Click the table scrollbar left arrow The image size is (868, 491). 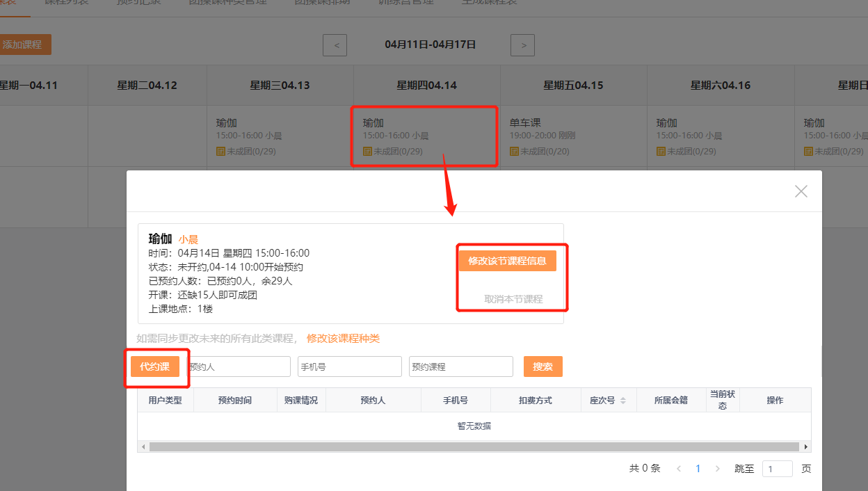coord(142,446)
